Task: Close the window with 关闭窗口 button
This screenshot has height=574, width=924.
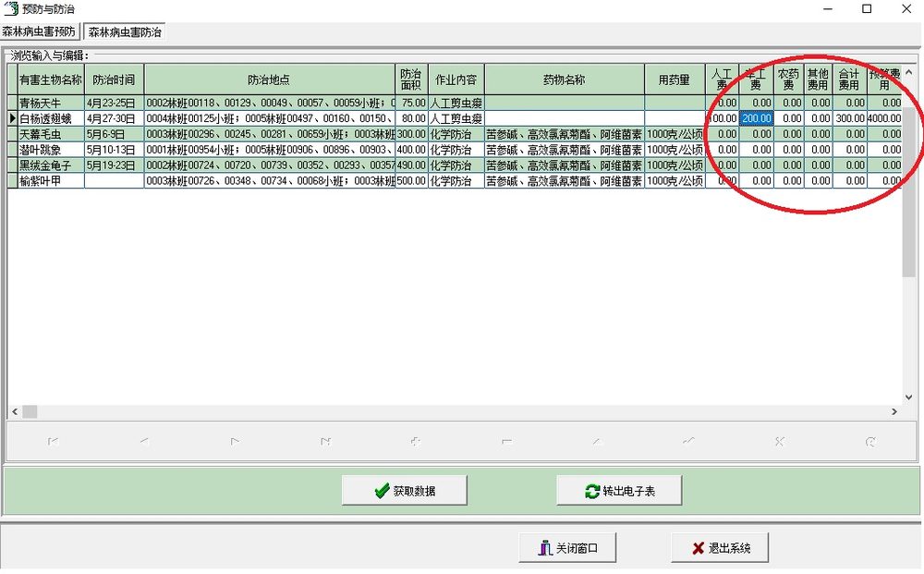Action: click(x=567, y=548)
